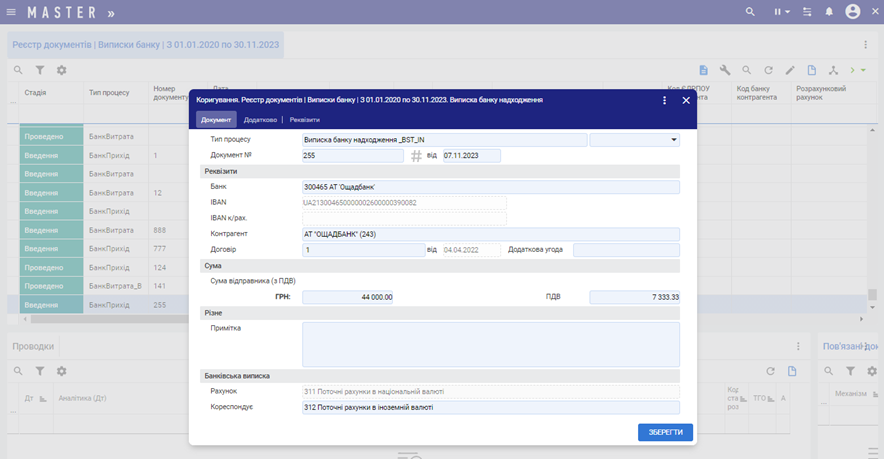The width and height of the screenshot is (884, 459).
Task: Expand the double chevron next to MASTER
Action: 110,13
